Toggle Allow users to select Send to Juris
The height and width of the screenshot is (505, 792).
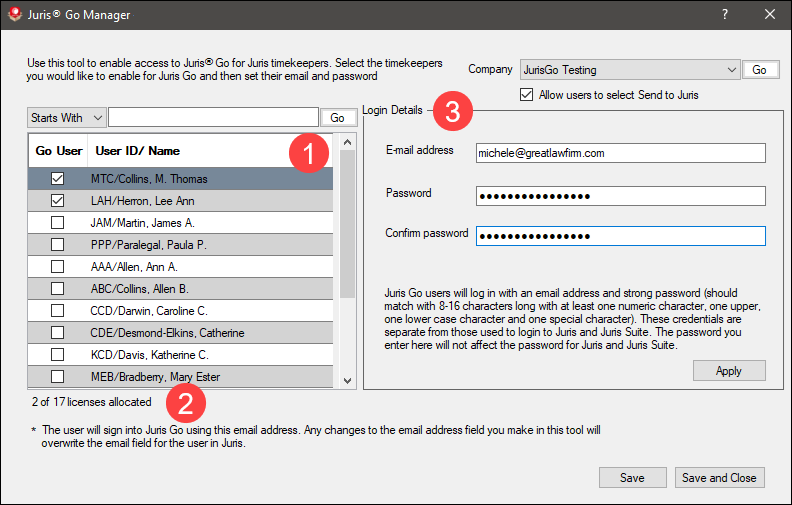coord(527,95)
